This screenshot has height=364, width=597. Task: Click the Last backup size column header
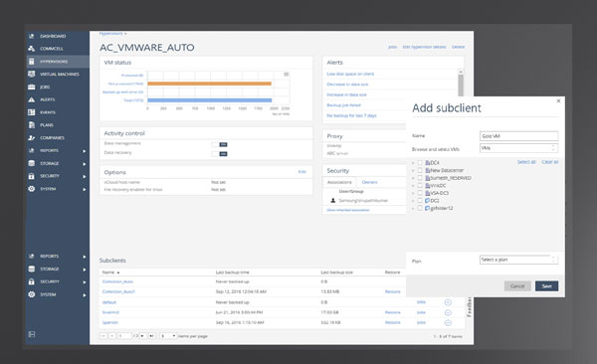pyautogui.click(x=336, y=273)
